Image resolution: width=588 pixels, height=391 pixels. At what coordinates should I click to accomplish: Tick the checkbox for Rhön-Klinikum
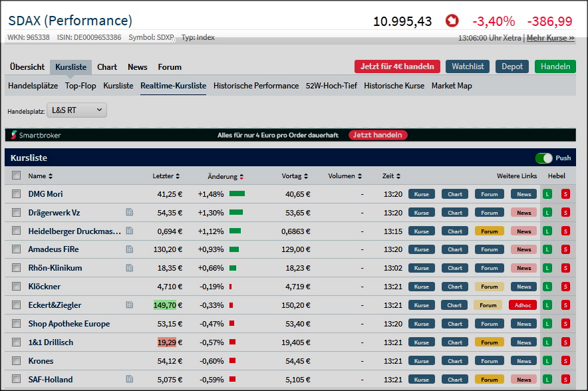tap(17, 268)
